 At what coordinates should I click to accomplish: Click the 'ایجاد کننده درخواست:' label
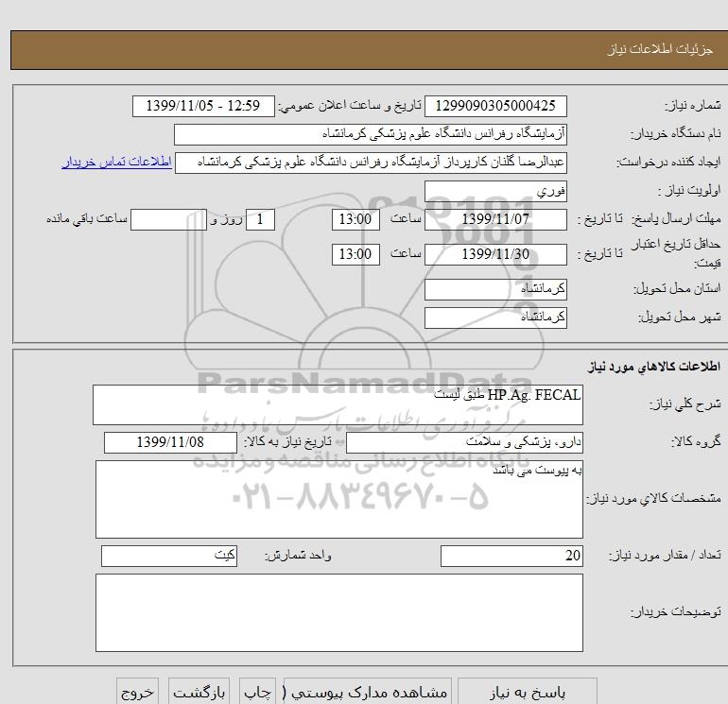click(x=668, y=163)
